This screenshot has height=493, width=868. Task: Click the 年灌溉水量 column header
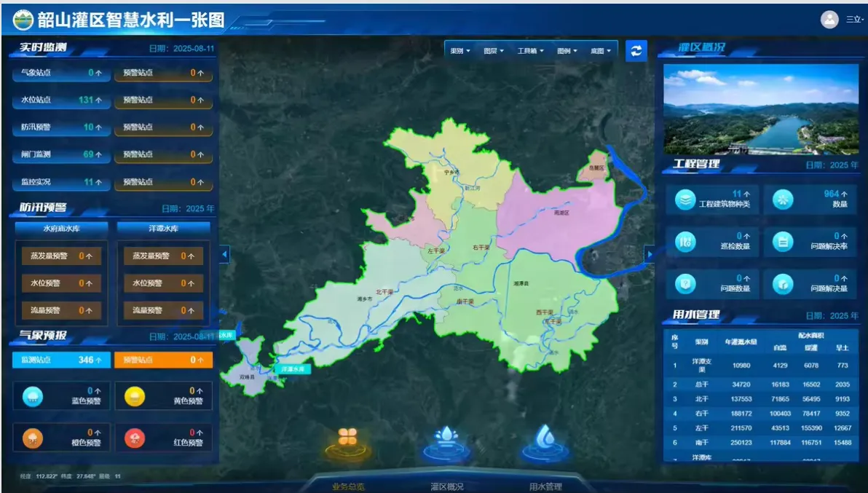click(x=741, y=342)
